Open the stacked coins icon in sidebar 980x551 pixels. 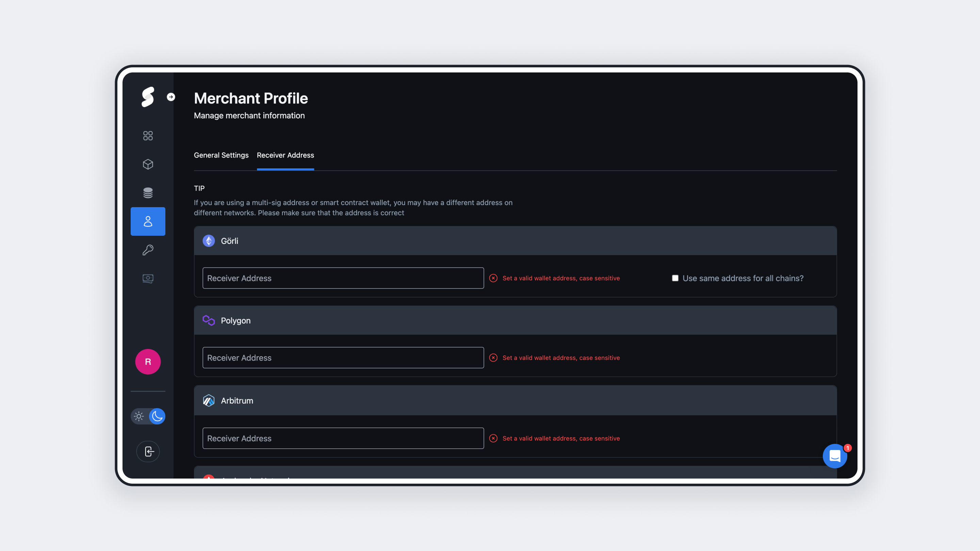148,193
